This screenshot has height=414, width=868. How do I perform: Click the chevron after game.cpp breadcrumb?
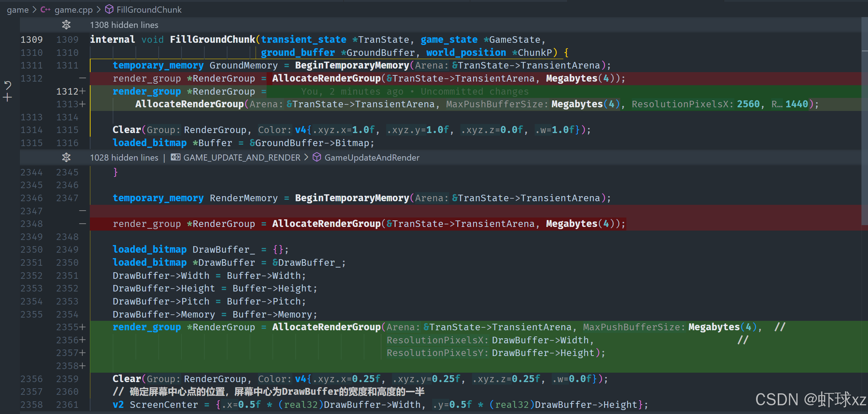(99, 10)
